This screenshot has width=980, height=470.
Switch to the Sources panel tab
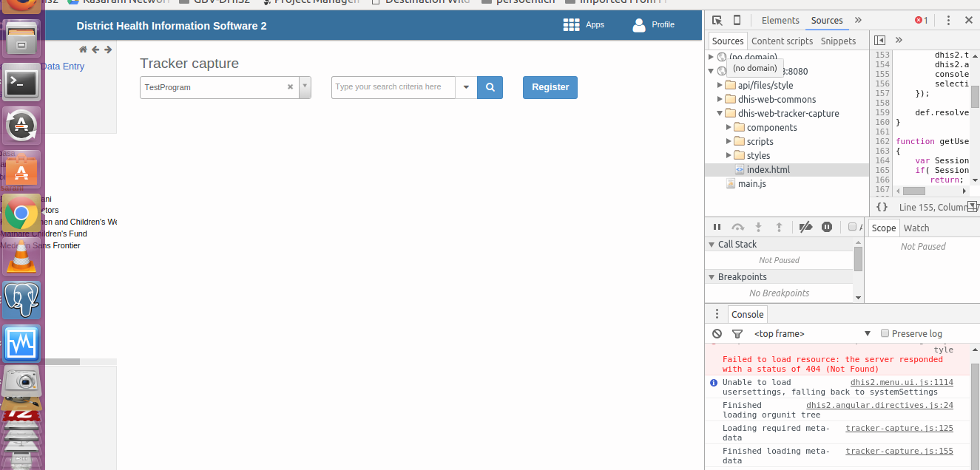pyautogui.click(x=827, y=21)
